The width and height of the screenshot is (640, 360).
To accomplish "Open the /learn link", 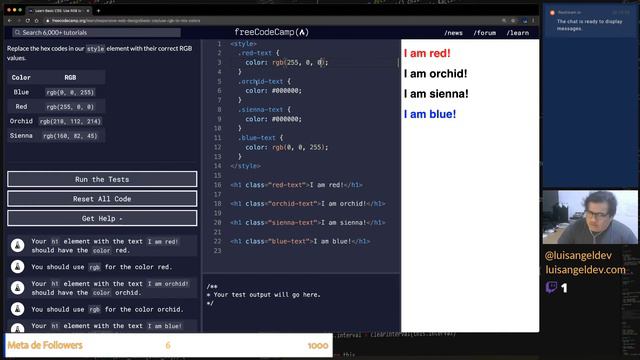I will [x=518, y=33].
